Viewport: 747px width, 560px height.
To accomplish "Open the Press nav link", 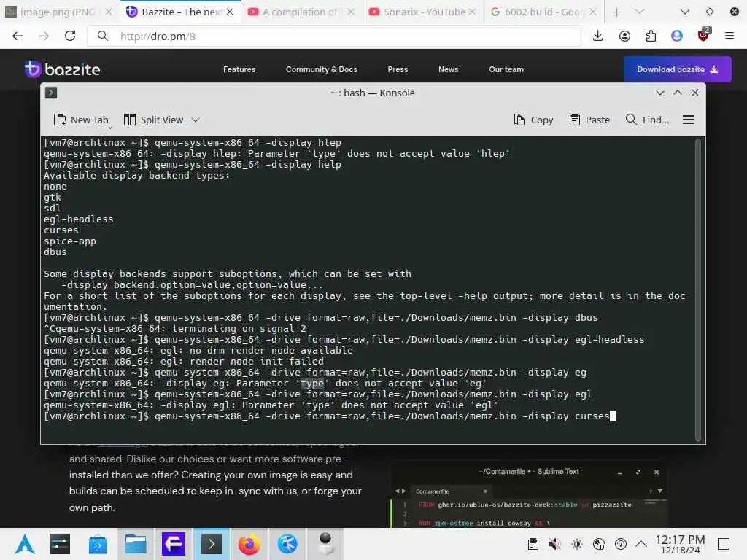I will [398, 69].
